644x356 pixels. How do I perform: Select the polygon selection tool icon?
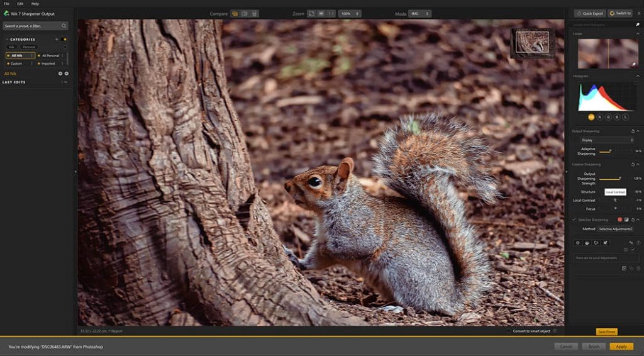[x=596, y=243]
